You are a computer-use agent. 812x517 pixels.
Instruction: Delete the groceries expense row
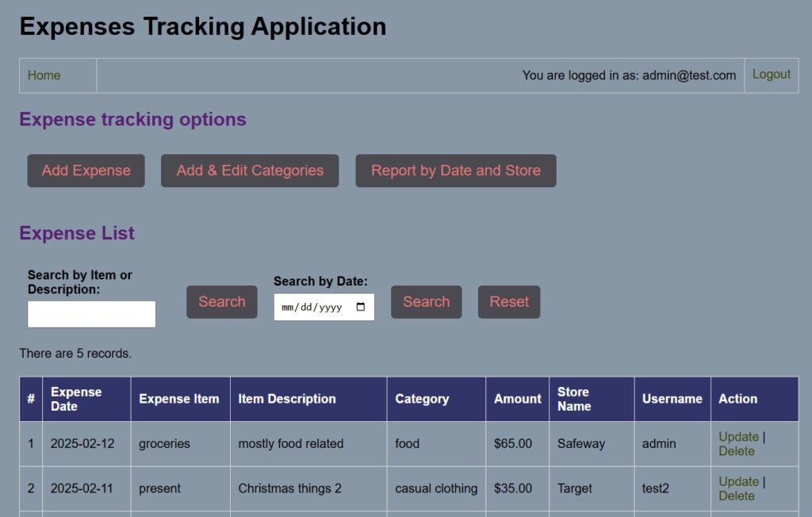click(737, 450)
